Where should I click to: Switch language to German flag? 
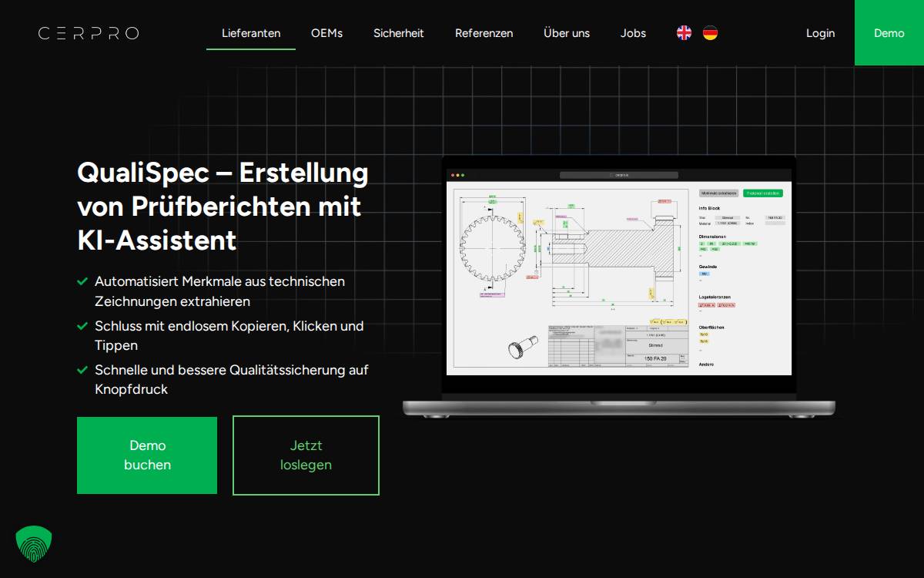coord(710,33)
